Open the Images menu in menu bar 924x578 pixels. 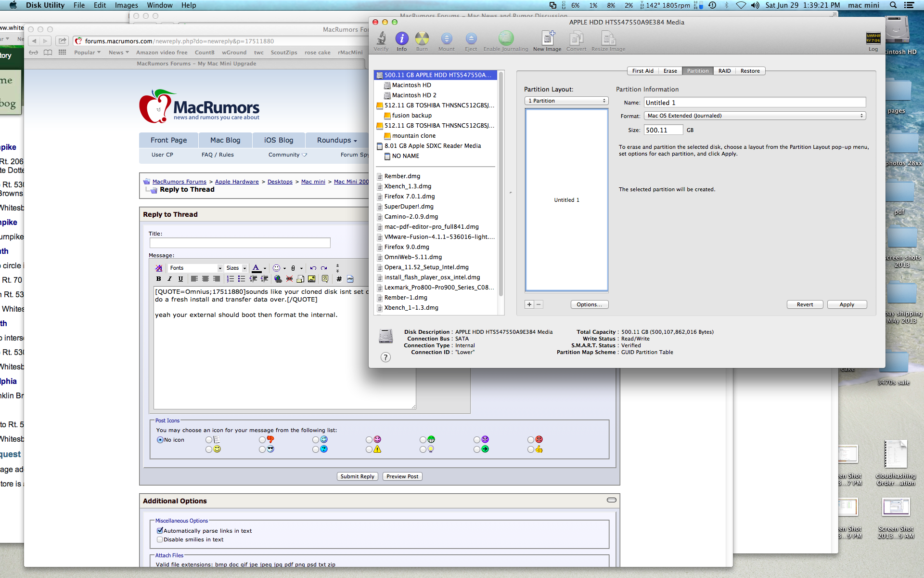tap(126, 5)
